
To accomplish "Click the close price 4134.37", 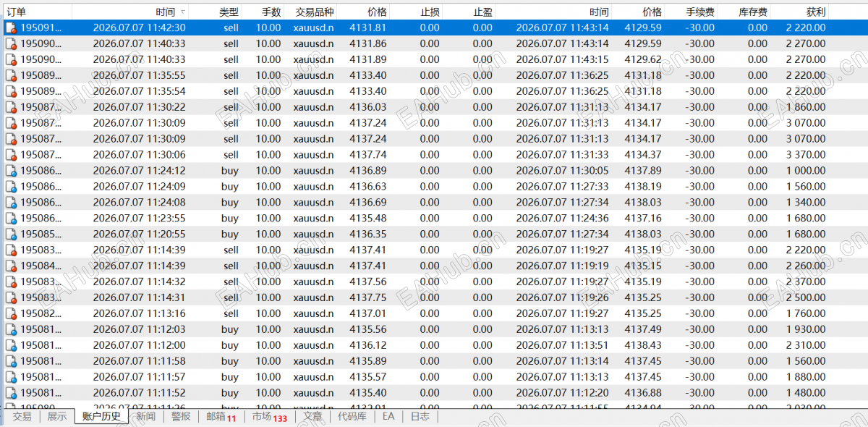I will click(643, 155).
